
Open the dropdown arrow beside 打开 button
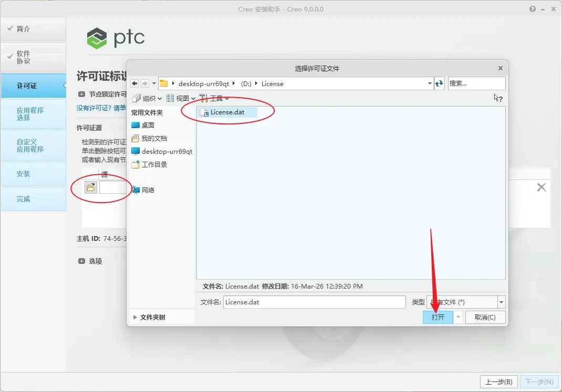[x=458, y=317]
